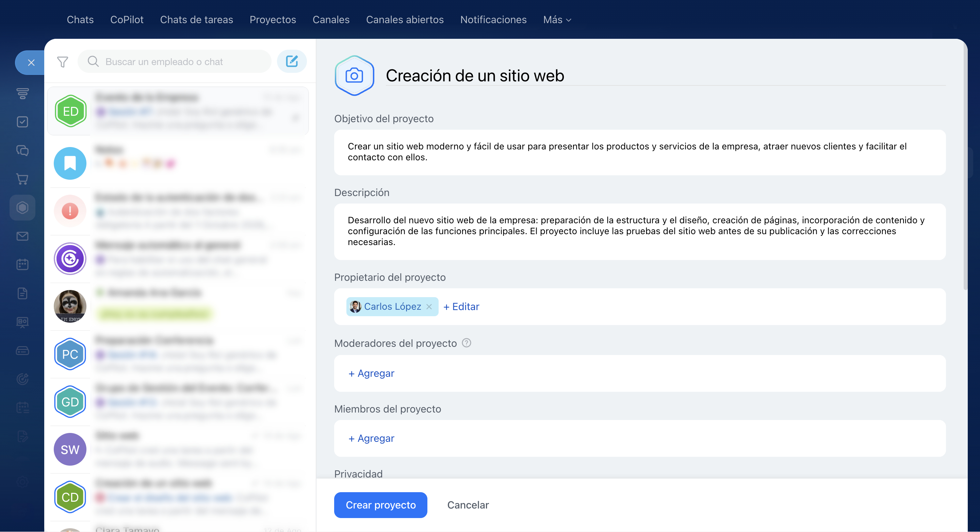Click the Carlos López owner tag
The height and width of the screenshot is (532, 980).
coord(392,307)
